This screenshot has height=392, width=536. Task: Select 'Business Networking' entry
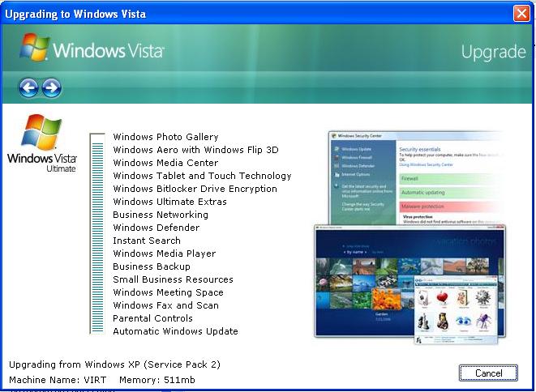point(161,215)
